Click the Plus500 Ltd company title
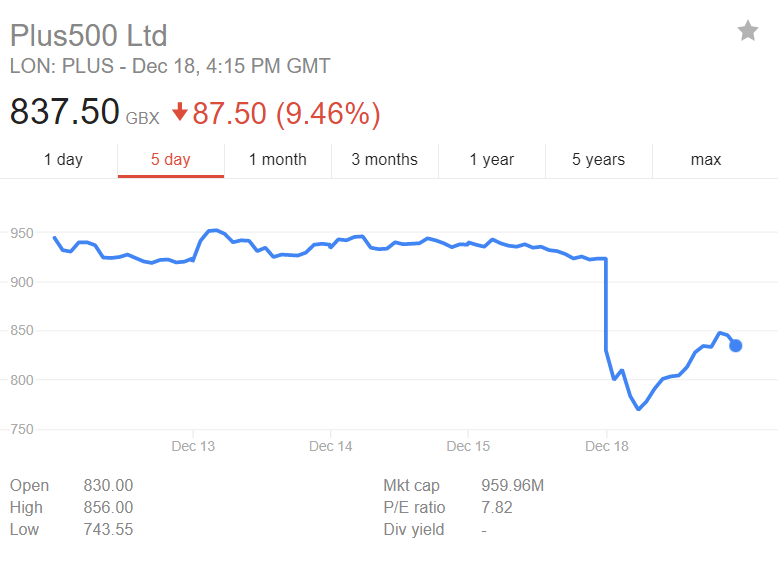The height and width of the screenshot is (565, 778). 89,35
